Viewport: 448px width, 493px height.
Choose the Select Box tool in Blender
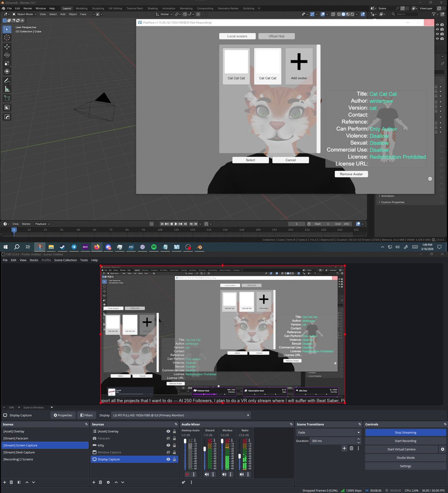tap(7, 29)
